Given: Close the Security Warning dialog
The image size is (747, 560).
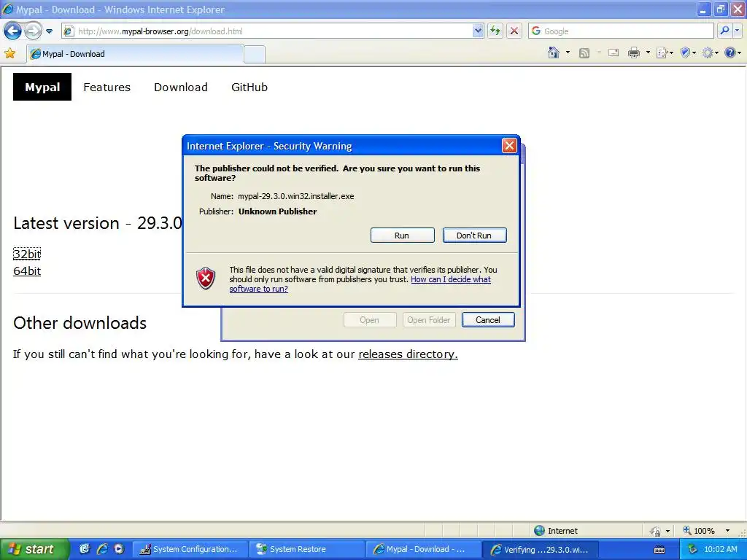Looking at the screenshot, I should click(509, 146).
